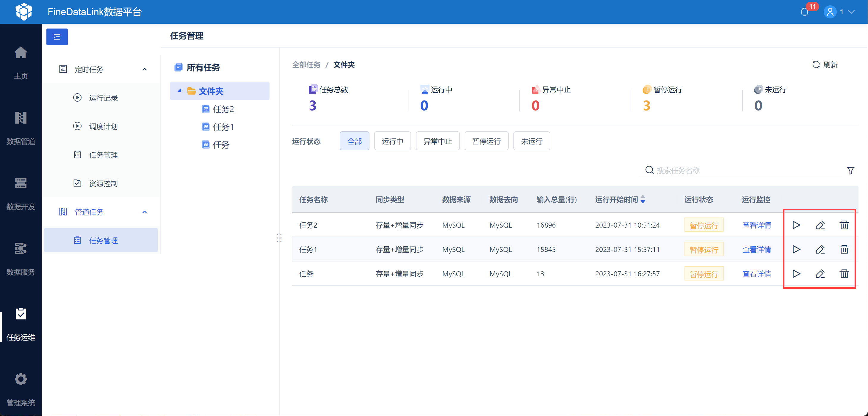Click the filter funnel icon
The image size is (868, 416).
point(850,171)
